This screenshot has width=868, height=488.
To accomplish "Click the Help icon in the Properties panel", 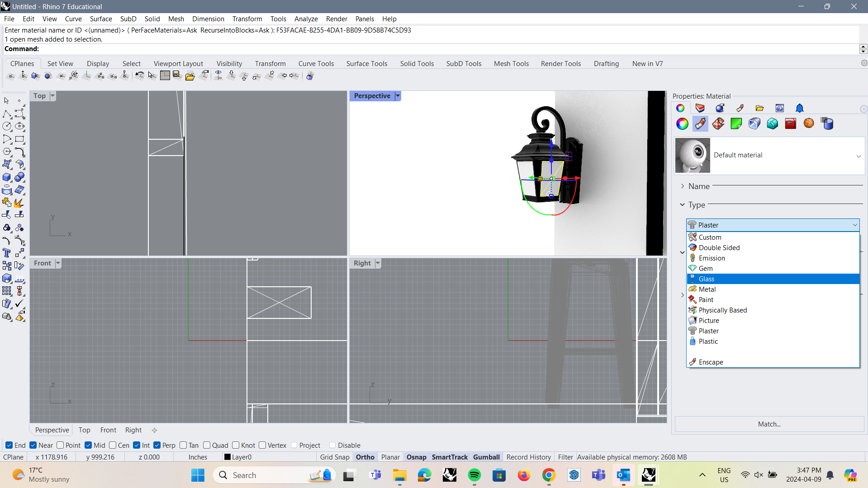I will (x=780, y=108).
